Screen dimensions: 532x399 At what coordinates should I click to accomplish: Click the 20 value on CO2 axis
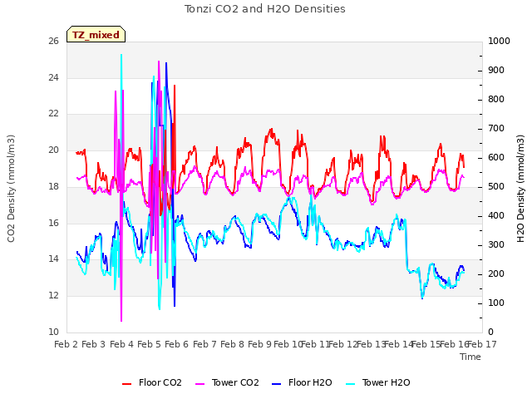tap(53, 150)
